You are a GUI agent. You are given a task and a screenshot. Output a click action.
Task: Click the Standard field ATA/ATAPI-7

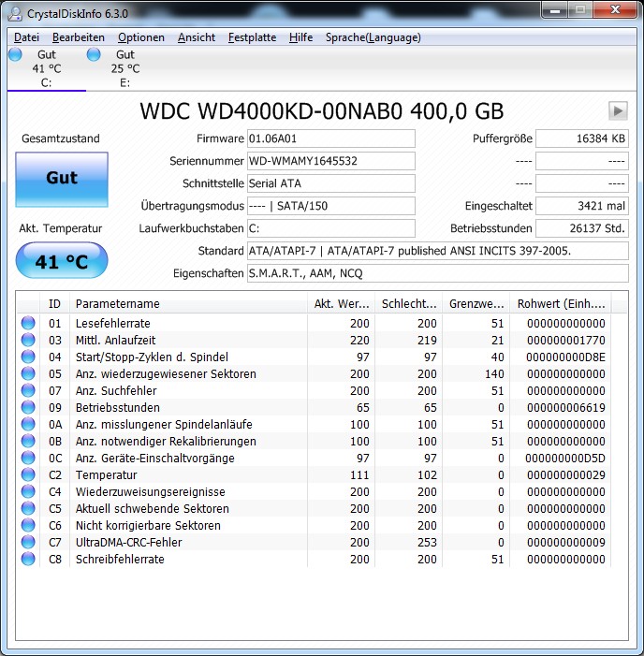[x=438, y=251]
